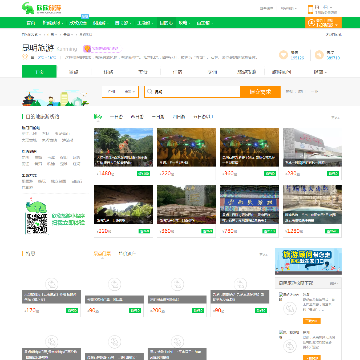The image size is (360, 360).
Task: Open the stone forest statue tour thumbnail
Action: pos(123,147)
